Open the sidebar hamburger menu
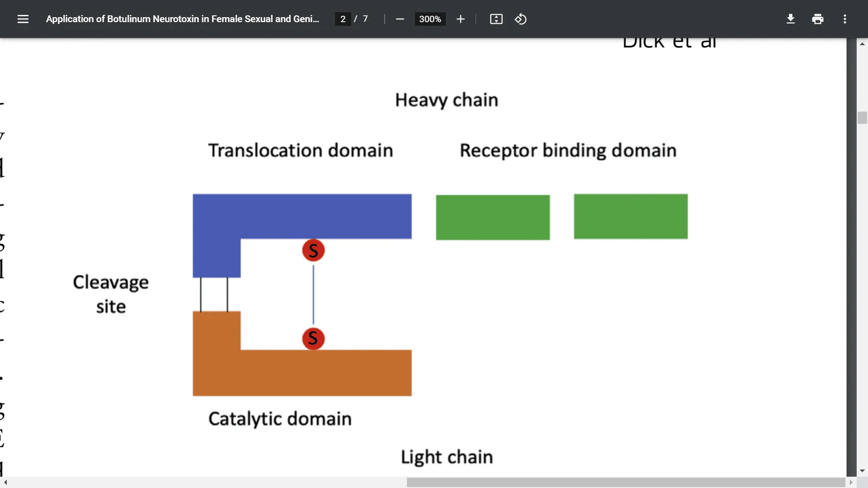This screenshot has width=868, height=488. coord(23,19)
